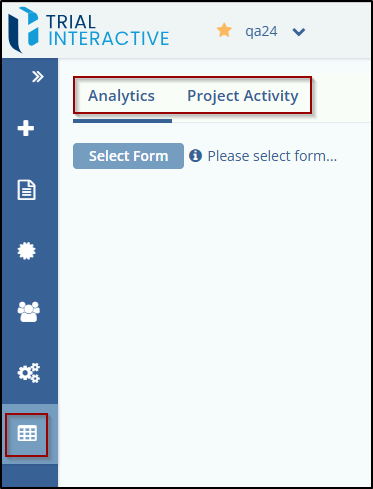
Task: Select the highlighted table grid icon
Action: (27, 433)
